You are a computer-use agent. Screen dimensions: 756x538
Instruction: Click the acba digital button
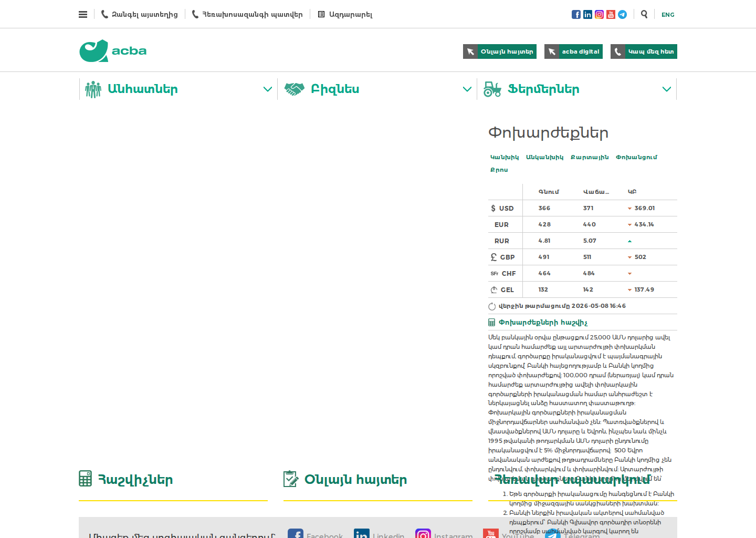573,51
